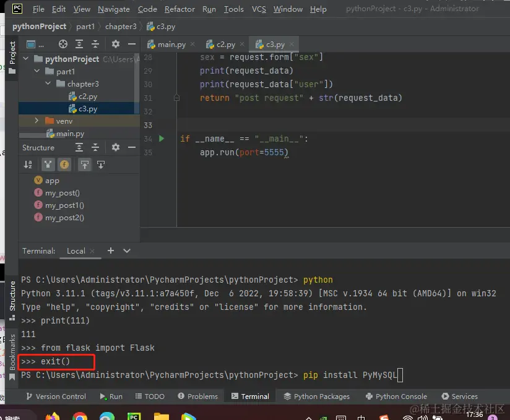Viewport: 510px width, 420px height.
Task: Open Structure panel settings gear
Action: click(x=116, y=147)
